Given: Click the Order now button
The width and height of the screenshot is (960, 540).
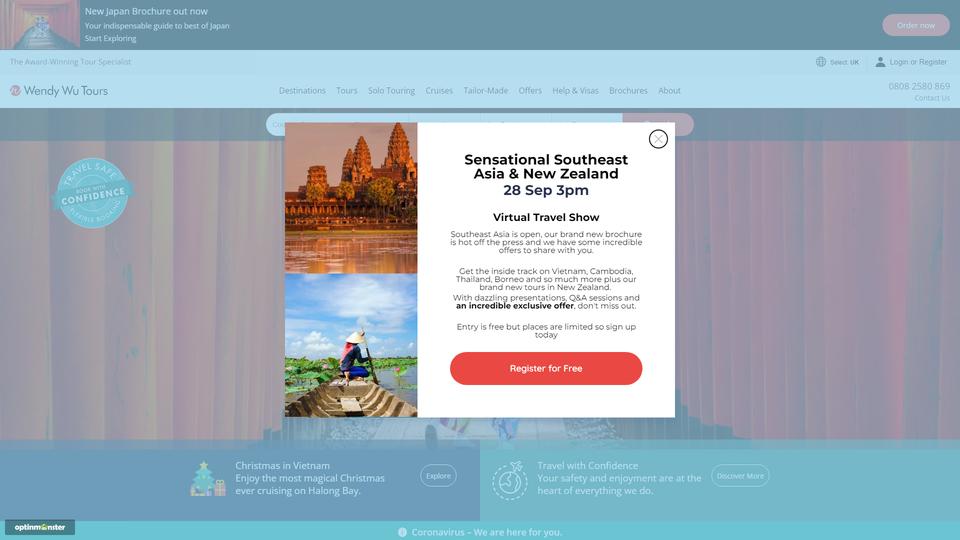Looking at the screenshot, I should 915,25.
